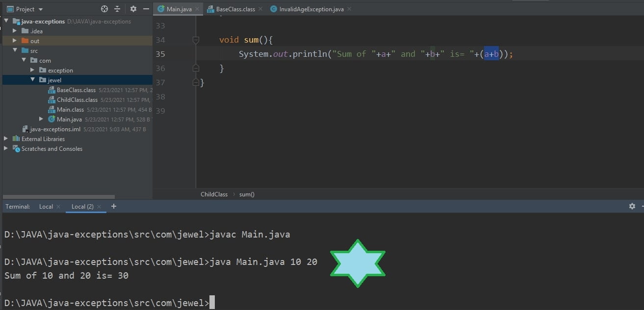Select the java-exceptions.iml module file icon
Screen dimensions: 644x310
pos(25,129)
